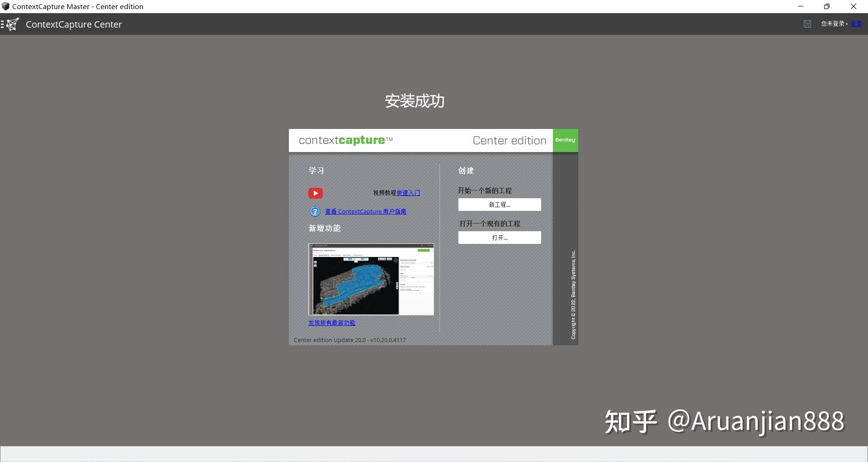Minimize the ContextCapture Master window
The width and height of the screenshot is (868, 462).
coord(801,6)
